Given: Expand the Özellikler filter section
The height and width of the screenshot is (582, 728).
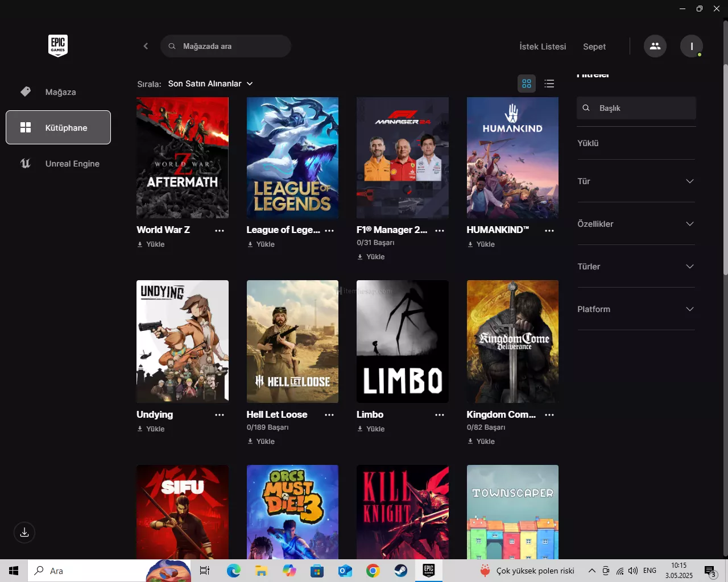Looking at the screenshot, I should coord(636,224).
